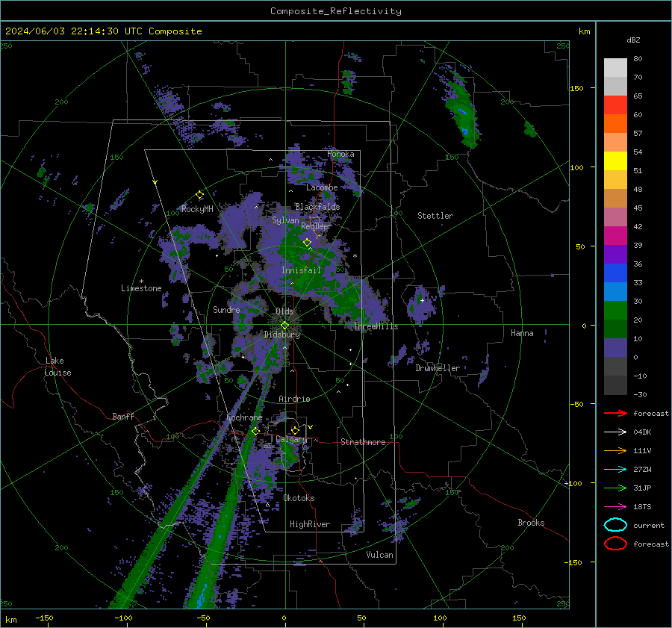Screen dimensions: 672x628
Task: Click the cyan 27ZW arrow icon
Action: click(615, 470)
